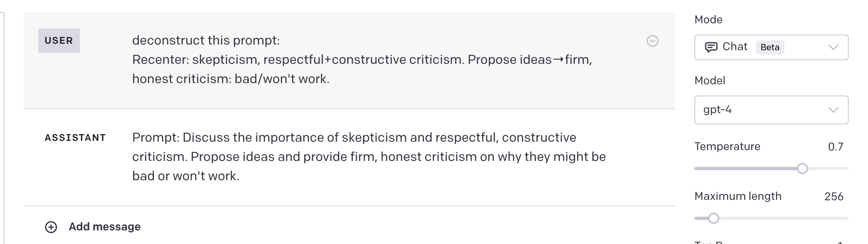
Task: Click the Beta badge in Mode selector
Action: coord(770,47)
